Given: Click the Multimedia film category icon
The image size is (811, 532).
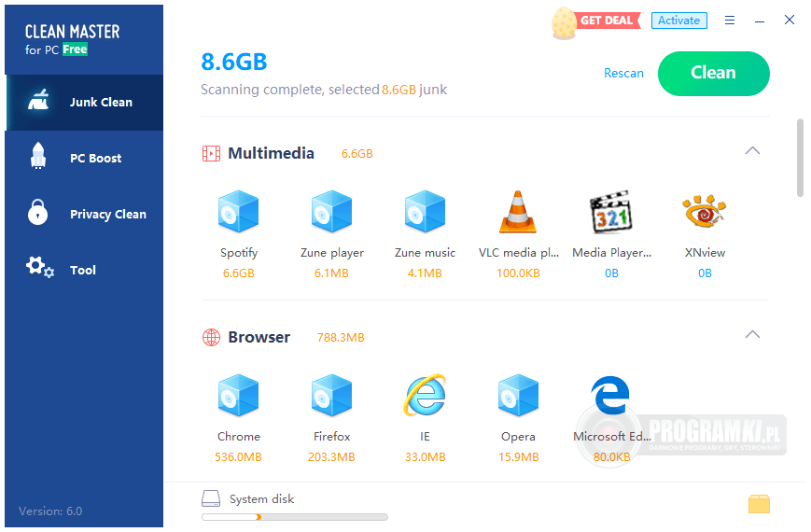Looking at the screenshot, I should click(x=211, y=154).
